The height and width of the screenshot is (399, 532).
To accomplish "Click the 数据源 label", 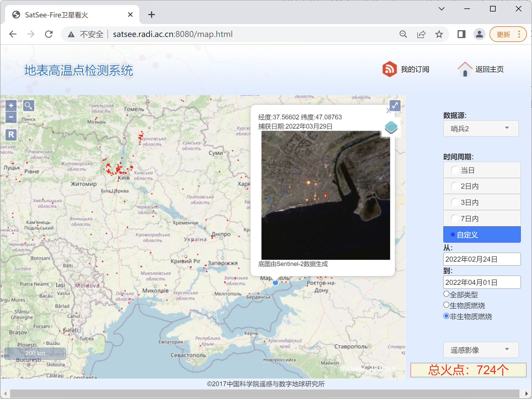I will pos(455,115).
